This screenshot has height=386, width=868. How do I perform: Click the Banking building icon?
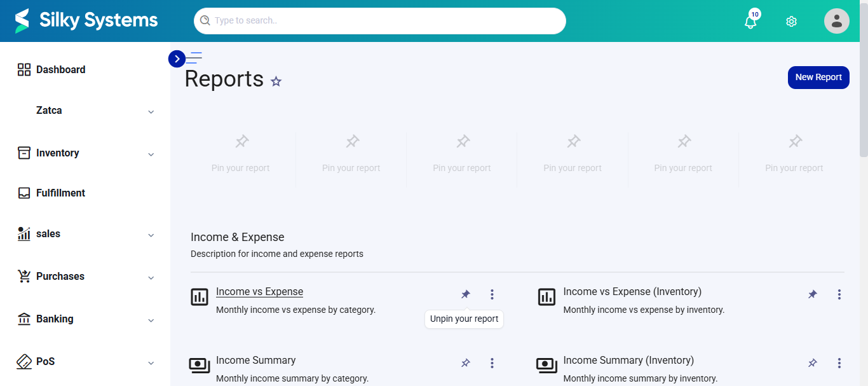pos(24,319)
